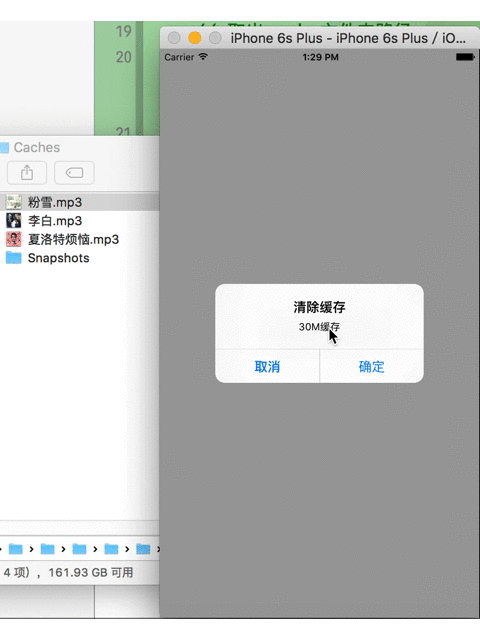Select the file 夏洛特烦恼.mp3

click(x=80, y=239)
